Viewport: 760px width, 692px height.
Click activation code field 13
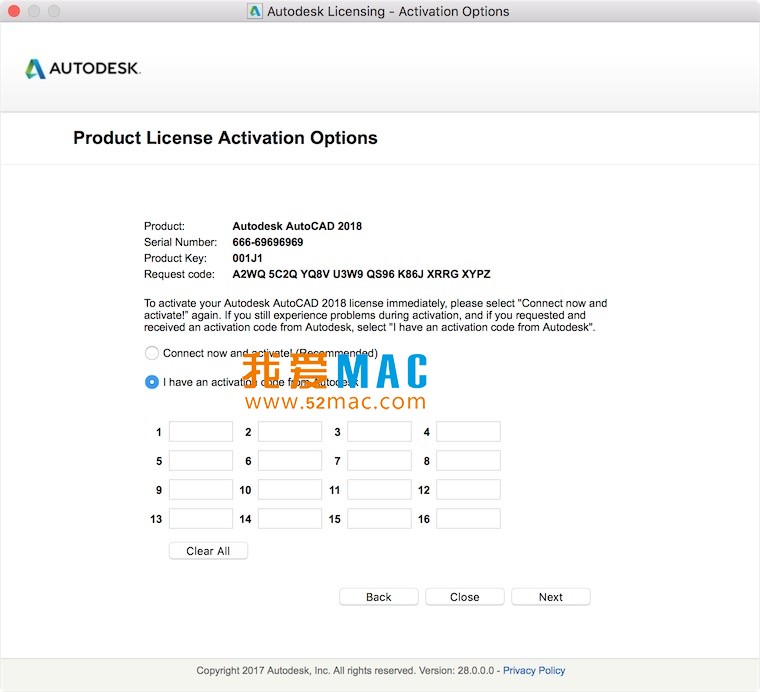[201, 519]
